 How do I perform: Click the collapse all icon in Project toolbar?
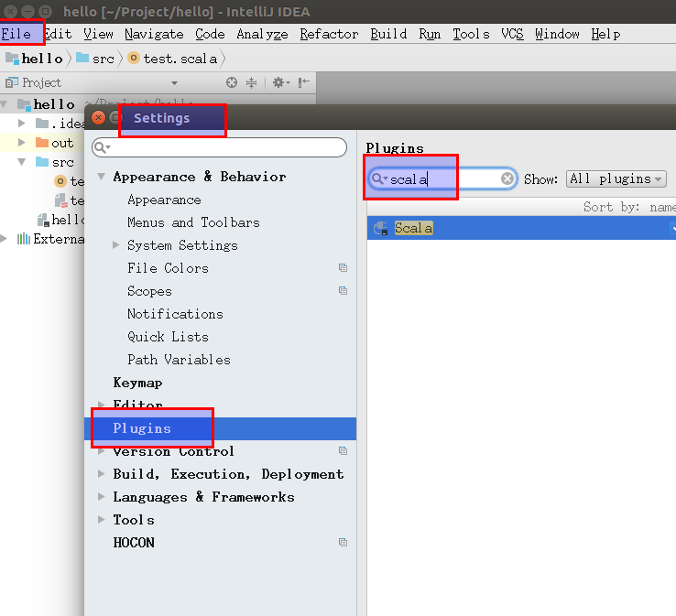(251, 82)
